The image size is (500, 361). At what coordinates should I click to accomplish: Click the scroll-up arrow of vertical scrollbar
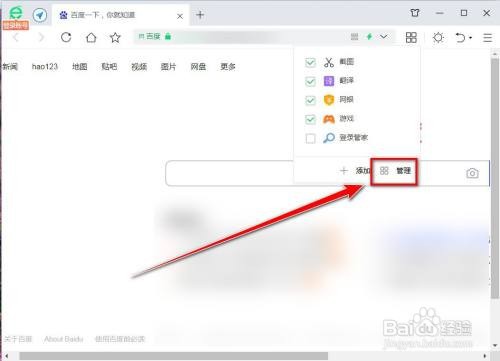[495, 53]
